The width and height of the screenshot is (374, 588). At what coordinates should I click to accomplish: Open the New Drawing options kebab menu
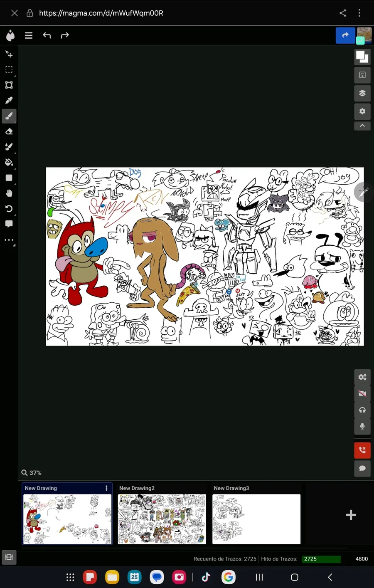click(x=106, y=488)
